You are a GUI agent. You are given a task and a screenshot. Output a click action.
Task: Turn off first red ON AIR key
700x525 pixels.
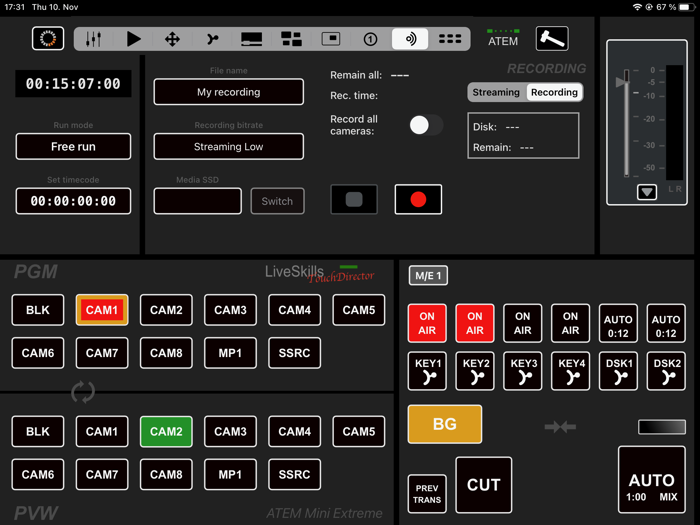click(x=427, y=323)
